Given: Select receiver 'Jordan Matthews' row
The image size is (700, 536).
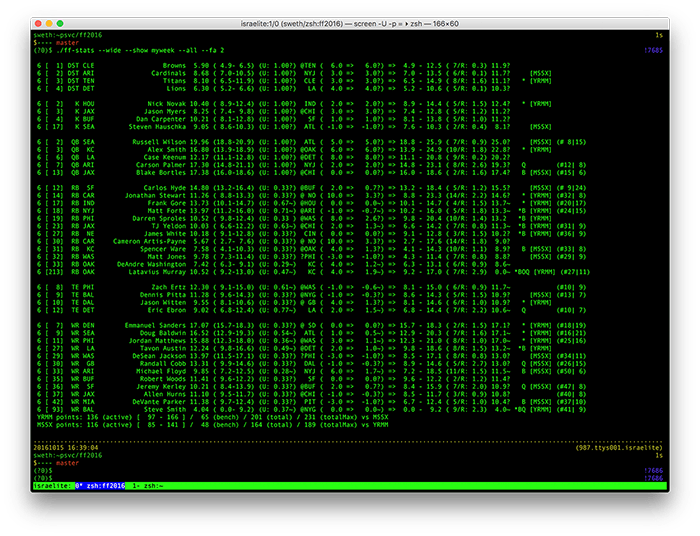Looking at the screenshot, I should click(312, 341).
